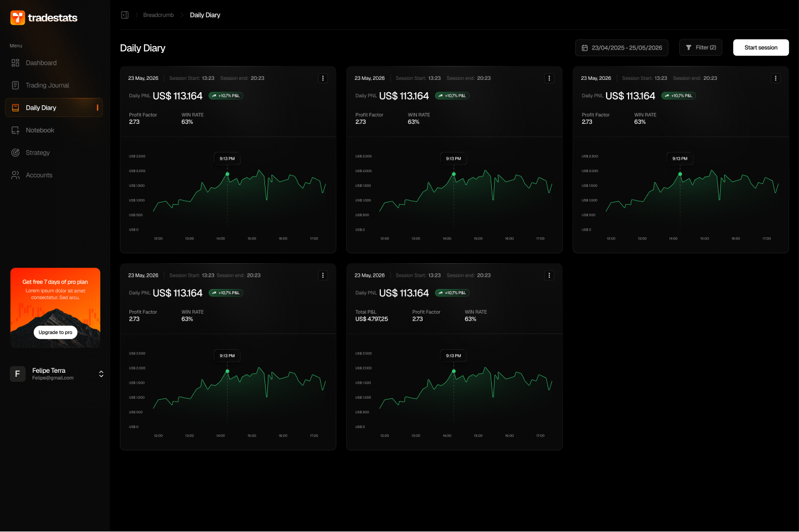Click the calendar icon in the date field
The height and width of the screenshot is (532, 799).
[585, 48]
